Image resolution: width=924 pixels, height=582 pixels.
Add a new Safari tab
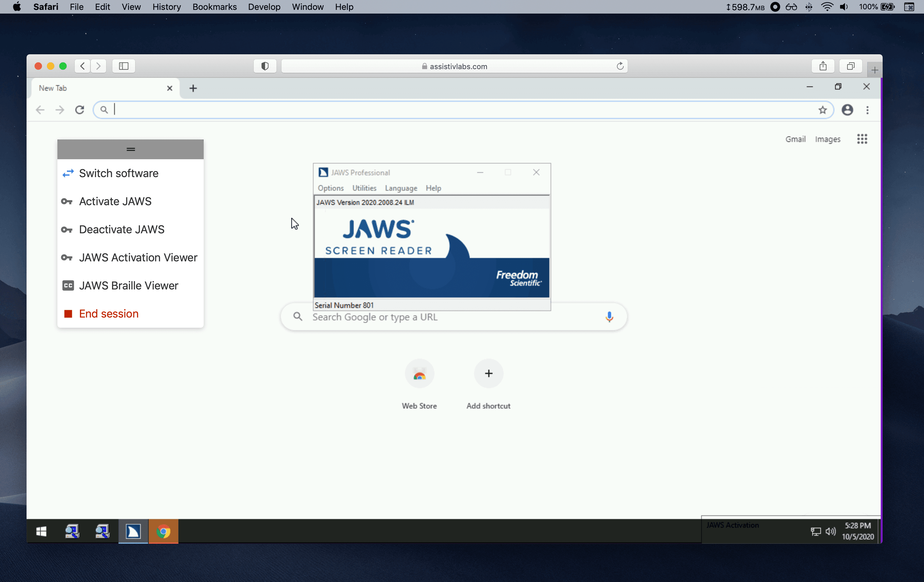(875, 70)
